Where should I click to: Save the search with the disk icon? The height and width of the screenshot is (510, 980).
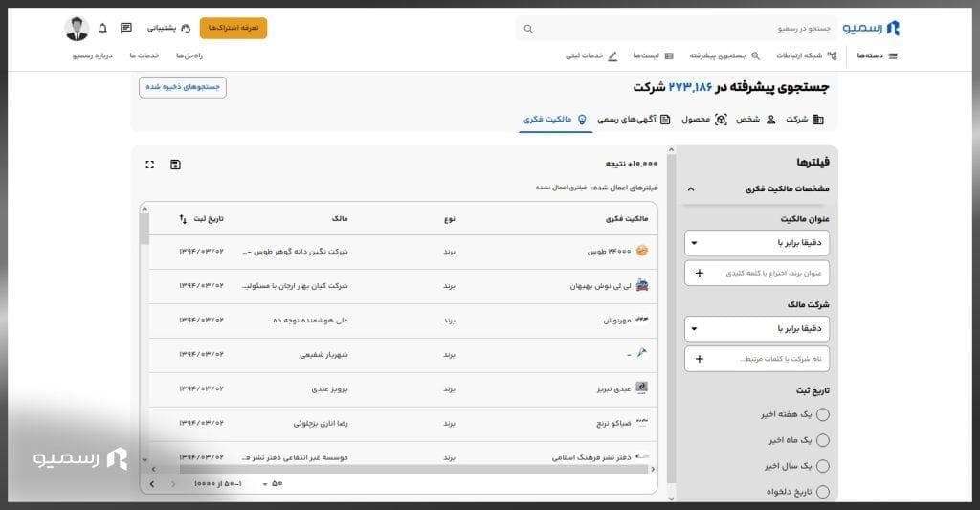(176, 165)
